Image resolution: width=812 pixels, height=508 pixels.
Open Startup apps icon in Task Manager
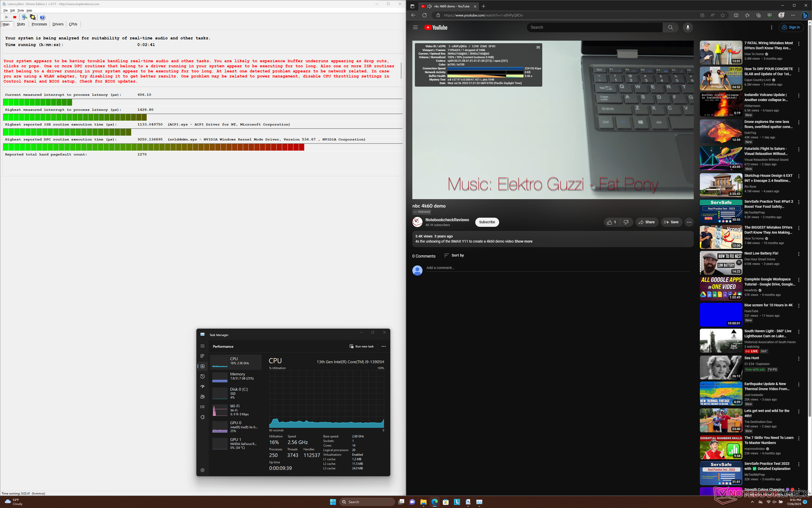(x=202, y=387)
